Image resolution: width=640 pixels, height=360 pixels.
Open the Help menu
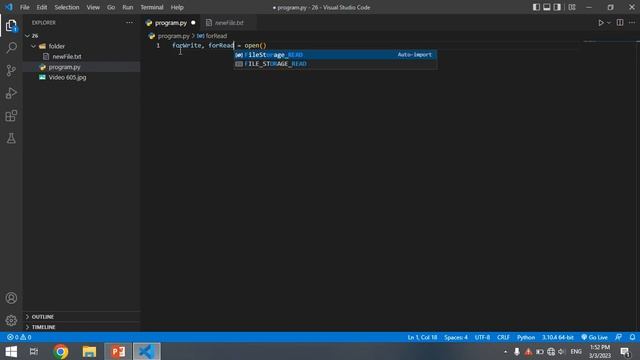177,7
